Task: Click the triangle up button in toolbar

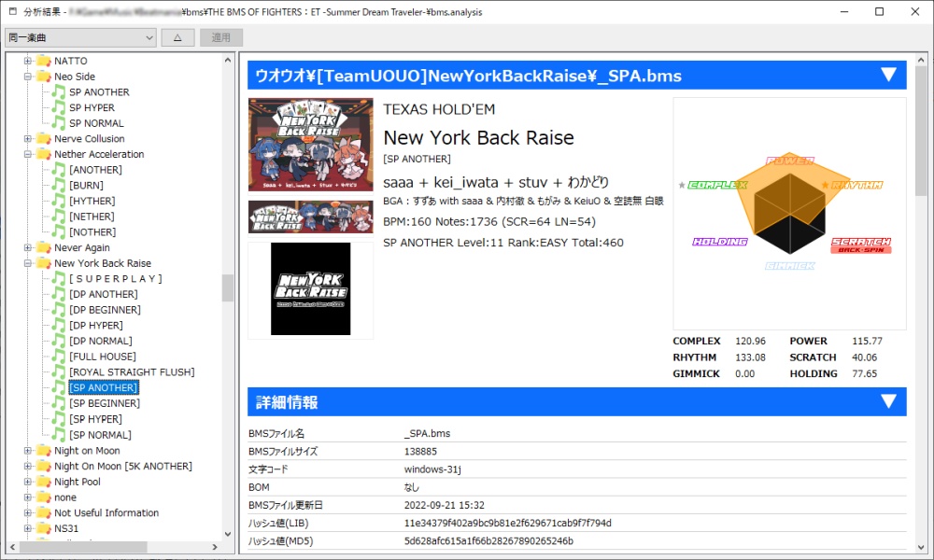Action: click(x=177, y=37)
